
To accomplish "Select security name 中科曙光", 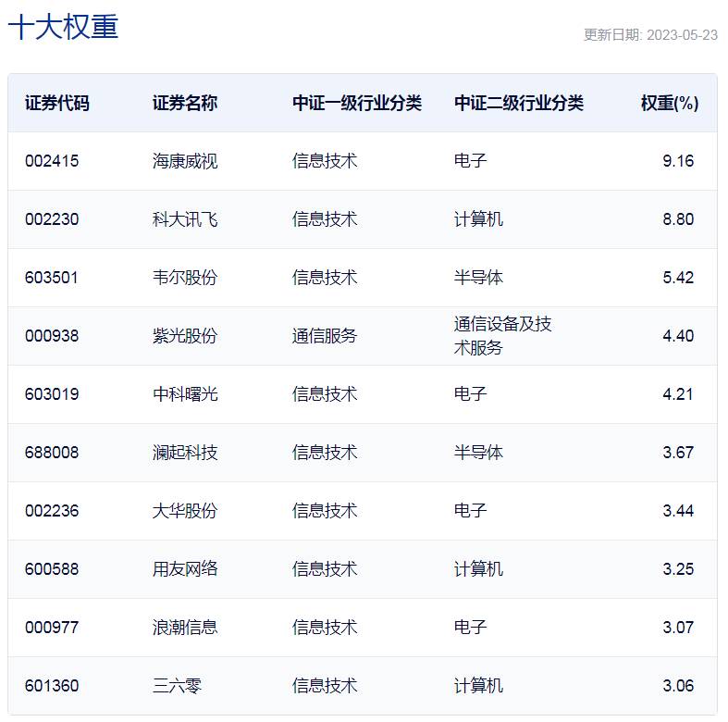I will (185, 394).
